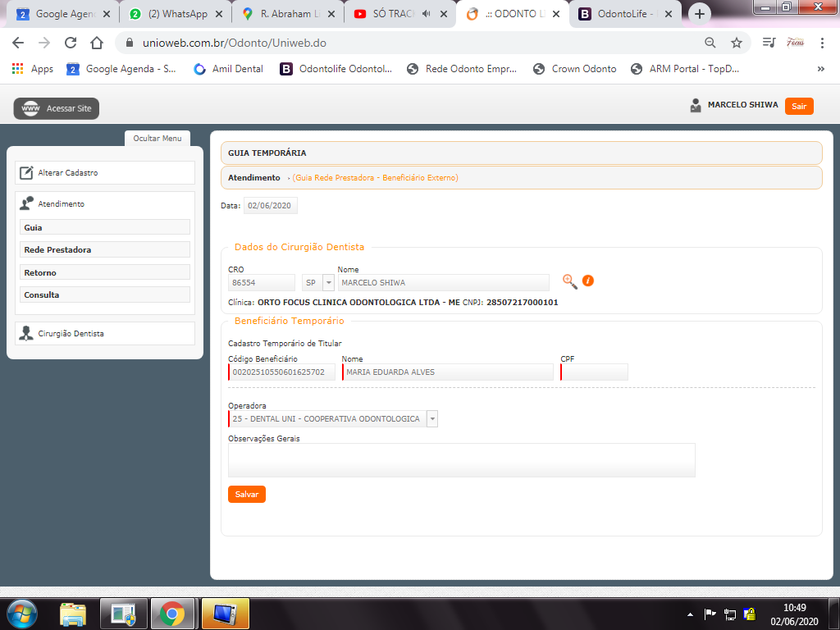The image size is (840, 630).
Task: Select Rede Prestadora menu item
Action: pos(105,249)
